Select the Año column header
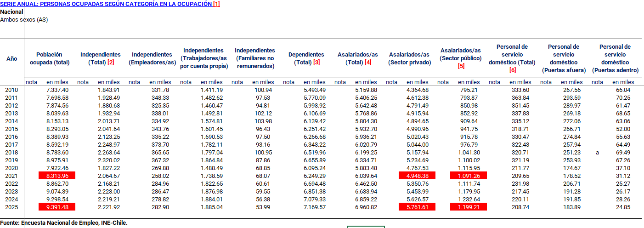Viewport: 644px width, 228px height. [x=11, y=58]
